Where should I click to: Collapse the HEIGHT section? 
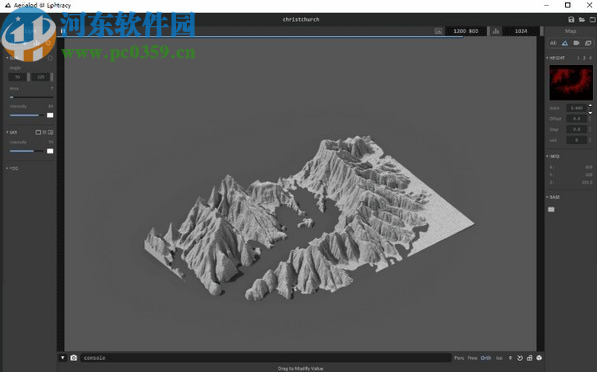point(555,58)
